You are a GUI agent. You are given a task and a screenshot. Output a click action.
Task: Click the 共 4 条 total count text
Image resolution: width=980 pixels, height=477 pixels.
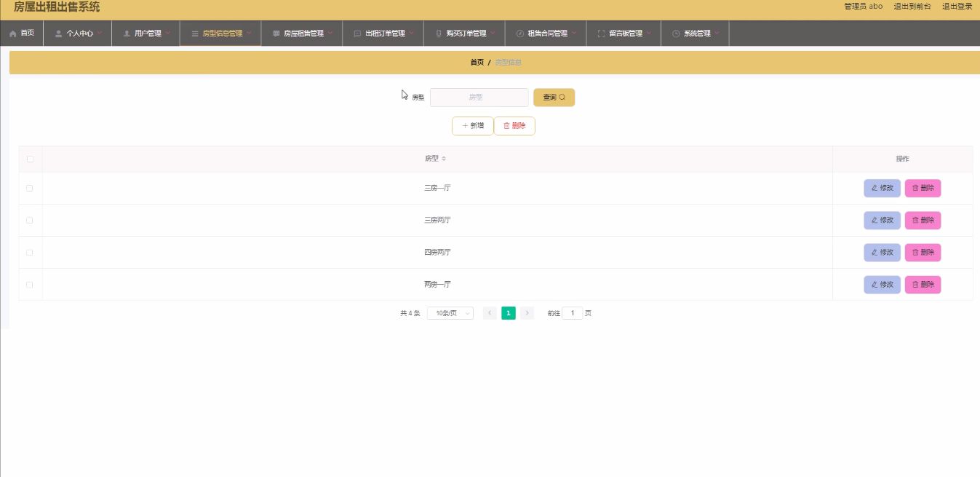[410, 313]
